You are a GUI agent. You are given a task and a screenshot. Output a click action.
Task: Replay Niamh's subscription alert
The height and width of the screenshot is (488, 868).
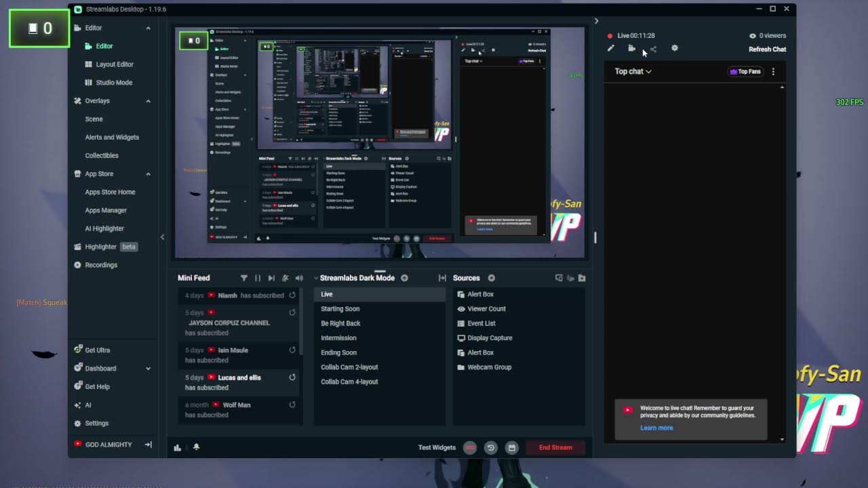pyautogui.click(x=292, y=296)
